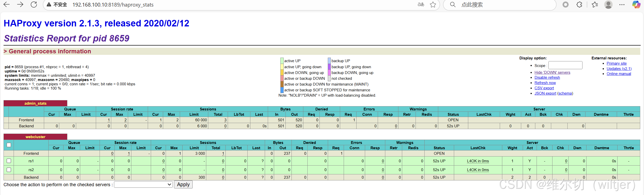Click the circular record icon in toolbar
Screen dimensions: 644x195
click(x=566, y=5)
